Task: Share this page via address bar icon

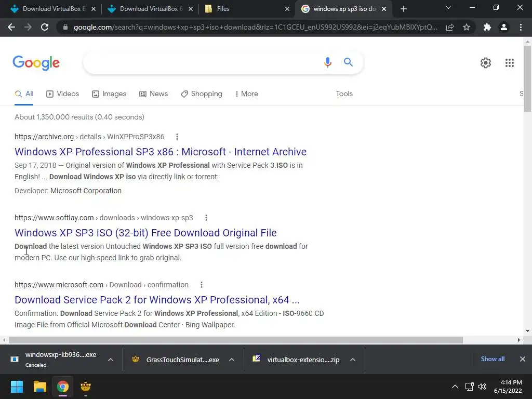Action: pos(450,27)
